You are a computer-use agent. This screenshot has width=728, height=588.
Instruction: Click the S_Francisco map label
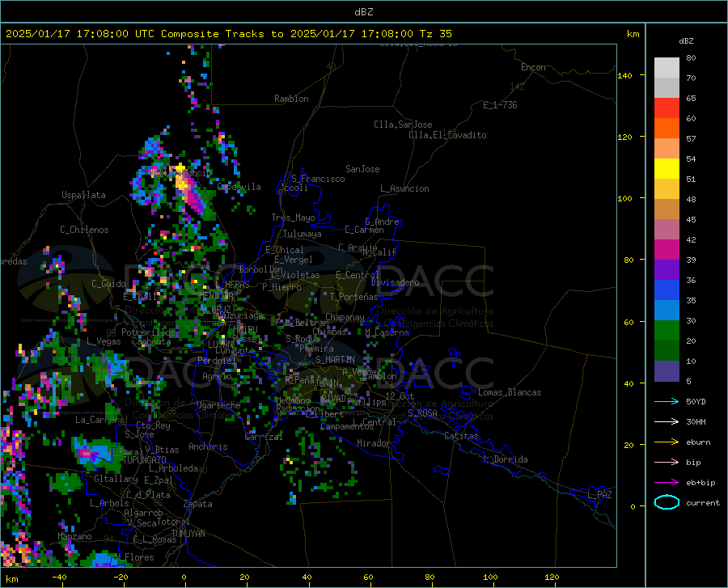point(318,179)
